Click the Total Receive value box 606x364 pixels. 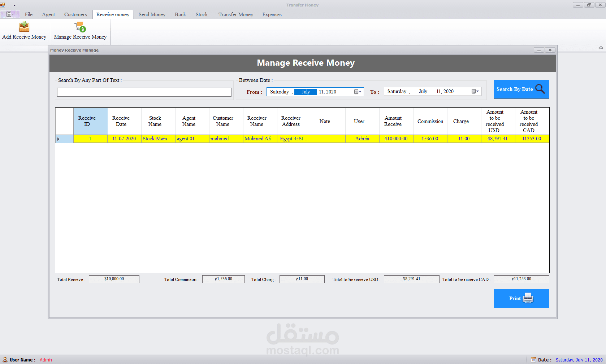(114, 279)
